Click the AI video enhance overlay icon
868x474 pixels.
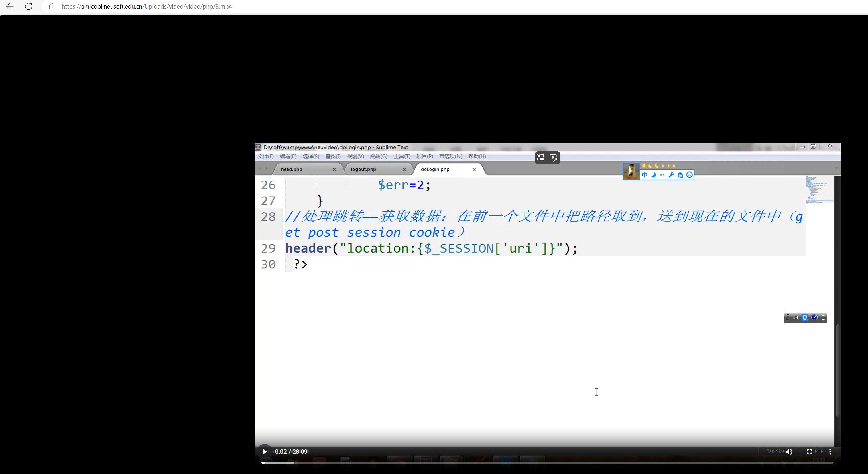553,158
